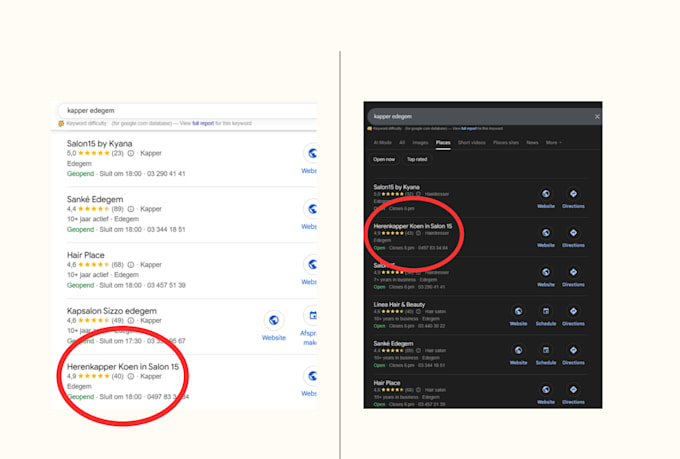680x459 pixels.
Task: Open Directions icon for Linea Hair & Beauty
Action: click(573, 311)
